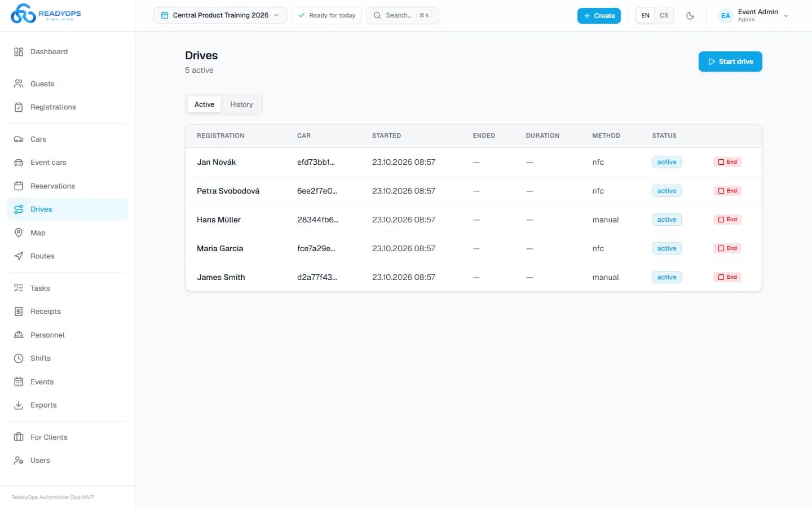
Task: End Jan Novák's drive
Action: pyautogui.click(x=727, y=162)
